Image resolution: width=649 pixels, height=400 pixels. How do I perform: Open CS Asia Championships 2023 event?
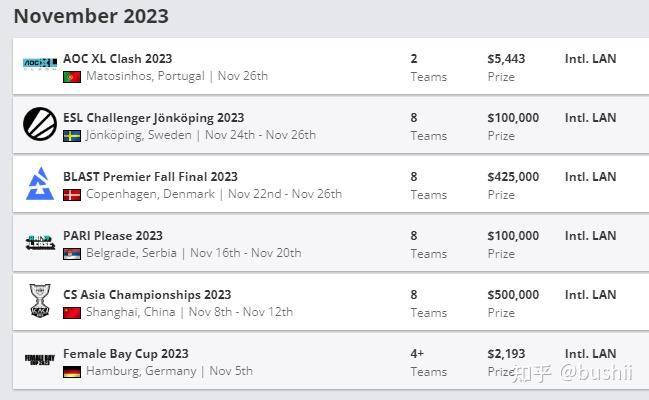[x=147, y=295]
